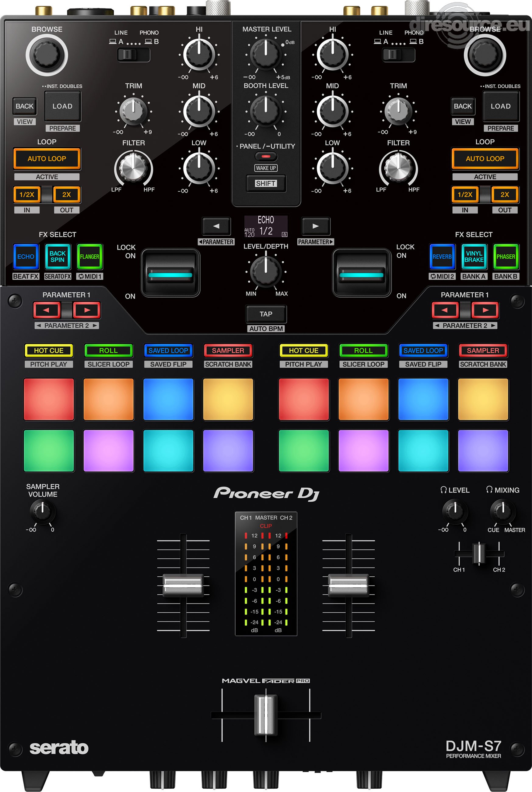
Task: Click the left deck 1/2X loop button
Action: [x=27, y=195]
